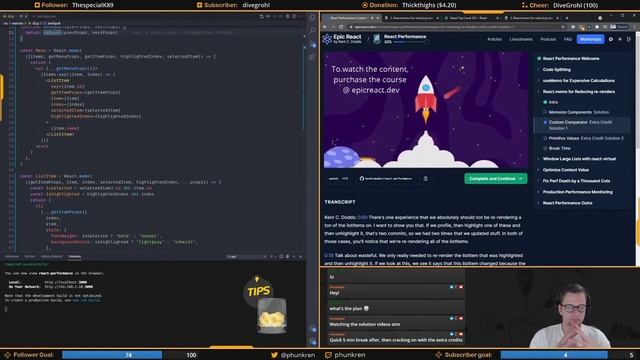Click the Subscriber label icon in the overlay's top bar

[x=200, y=5]
